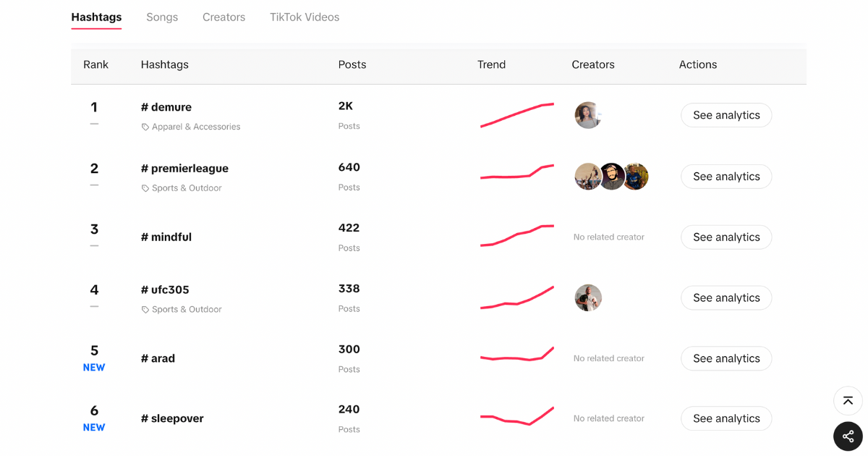This screenshot has width=868, height=456.
Task: See analytics for #demure
Action: coord(726,115)
